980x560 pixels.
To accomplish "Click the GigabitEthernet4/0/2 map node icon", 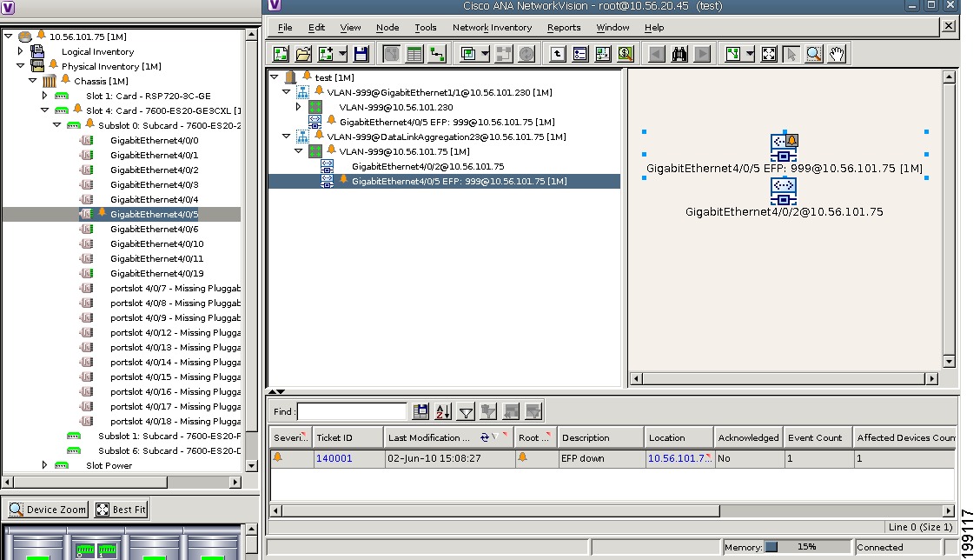I will pyautogui.click(x=783, y=190).
